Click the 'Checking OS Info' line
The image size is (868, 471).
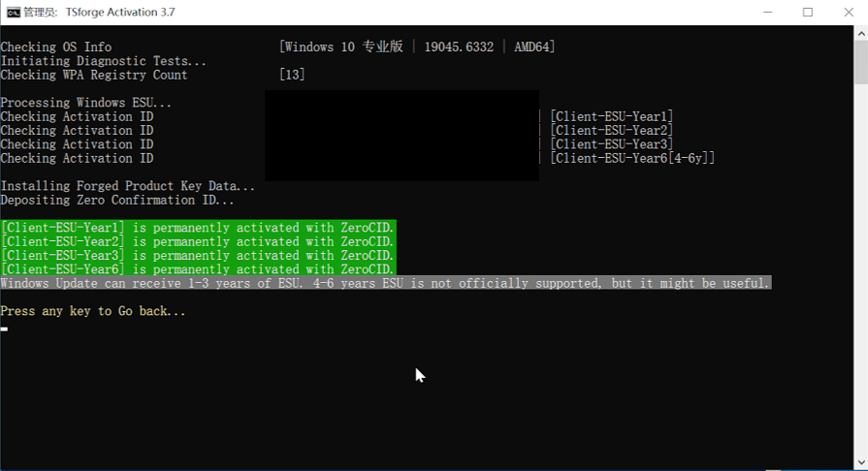56,47
